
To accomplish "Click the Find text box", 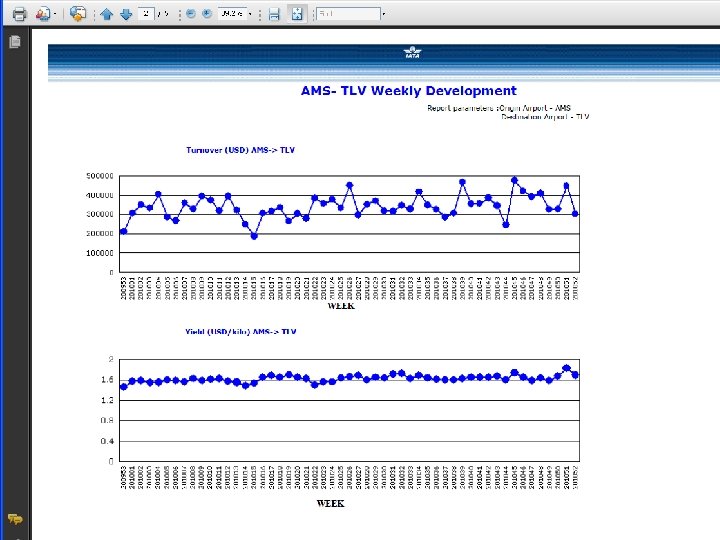I will 348,14.
